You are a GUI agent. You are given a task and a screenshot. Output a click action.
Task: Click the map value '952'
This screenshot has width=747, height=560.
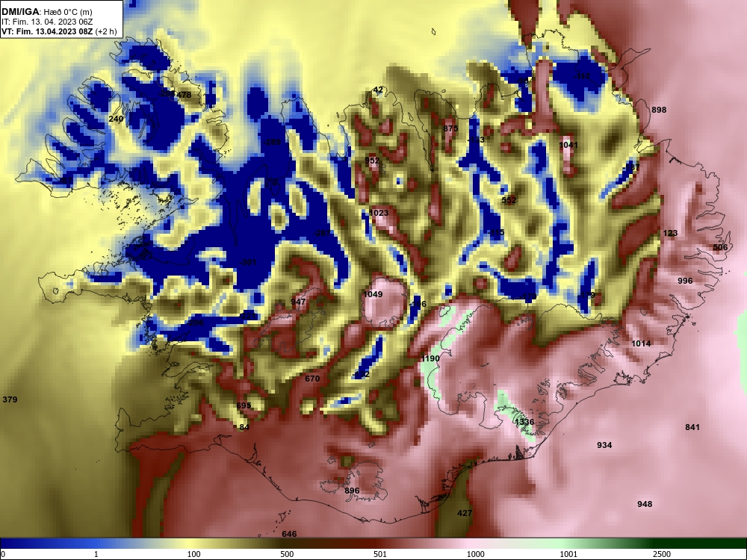[373, 161]
